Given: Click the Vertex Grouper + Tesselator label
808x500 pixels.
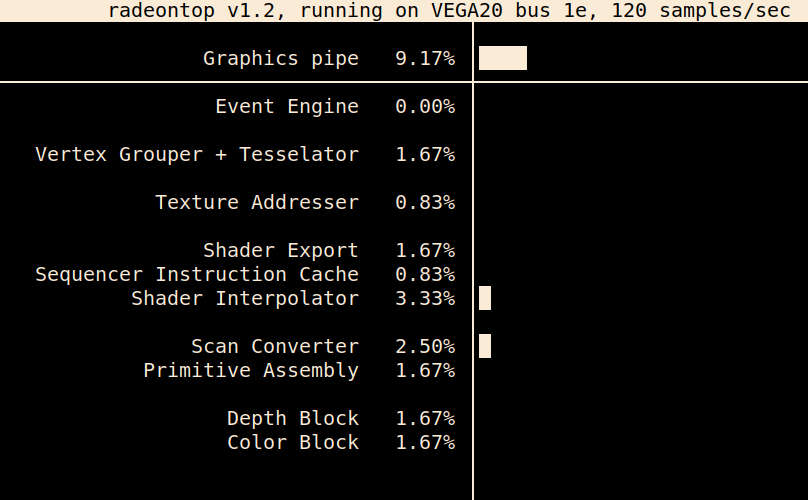Looking at the screenshot, I should [x=197, y=155].
